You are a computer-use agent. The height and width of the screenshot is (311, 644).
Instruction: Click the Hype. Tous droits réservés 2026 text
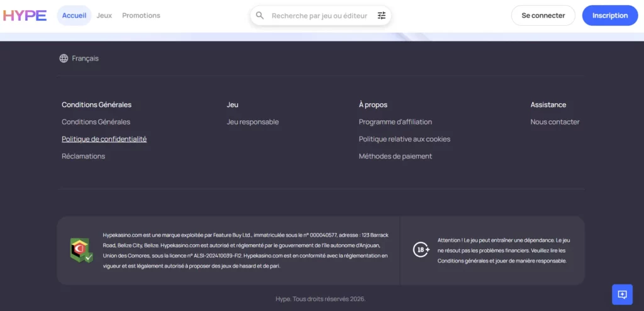point(320,298)
